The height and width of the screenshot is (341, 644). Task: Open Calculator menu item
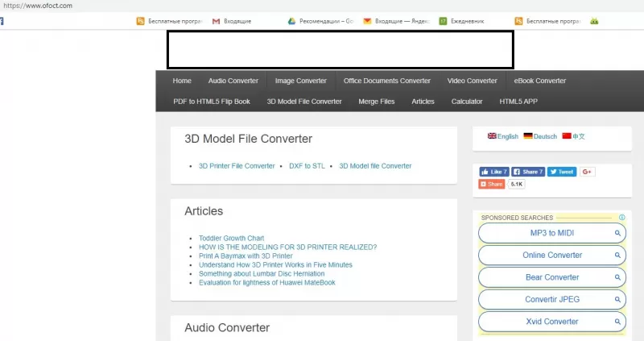[x=467, y=102]
